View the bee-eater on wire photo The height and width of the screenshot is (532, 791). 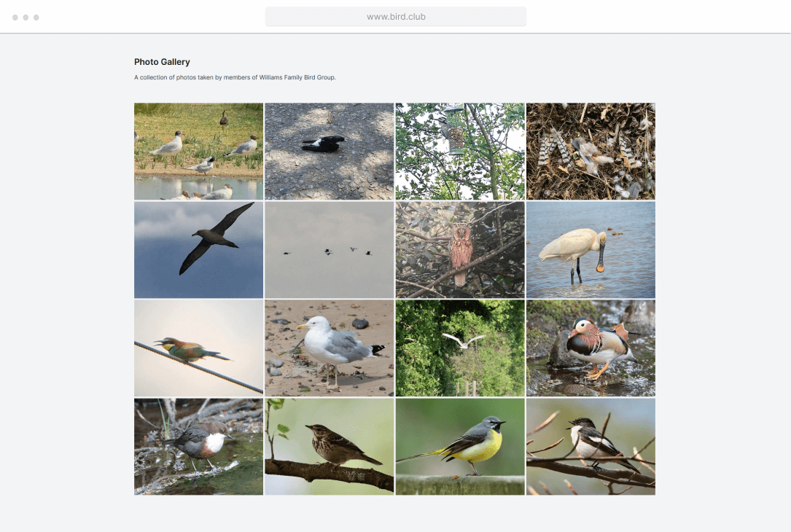tap(198, 348)
